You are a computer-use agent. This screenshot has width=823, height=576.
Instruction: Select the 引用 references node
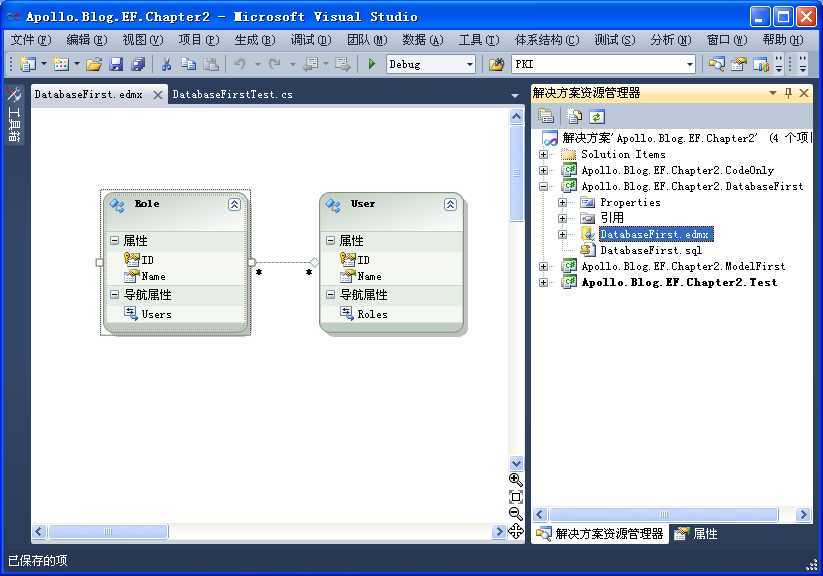click(x=612, y=218)
